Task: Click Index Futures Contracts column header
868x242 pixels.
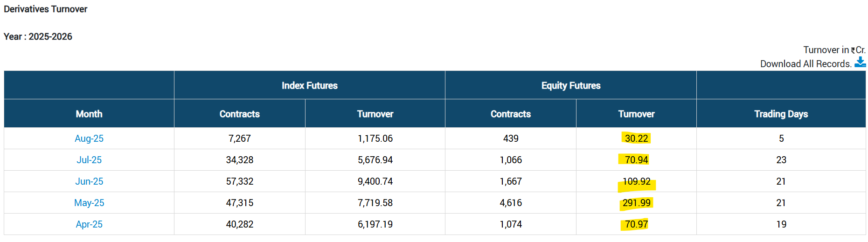Action: click(x=239, y=114)
